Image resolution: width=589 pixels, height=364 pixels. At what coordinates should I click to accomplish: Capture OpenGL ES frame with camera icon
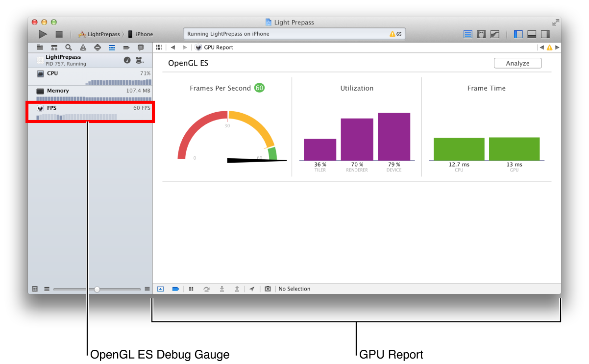(x=268, y=289)
